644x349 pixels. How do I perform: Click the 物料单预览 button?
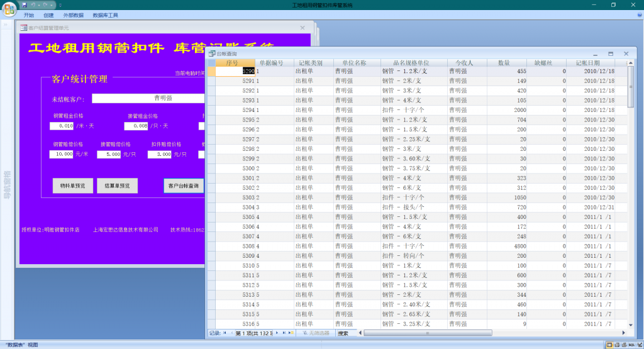coord(73,186)
